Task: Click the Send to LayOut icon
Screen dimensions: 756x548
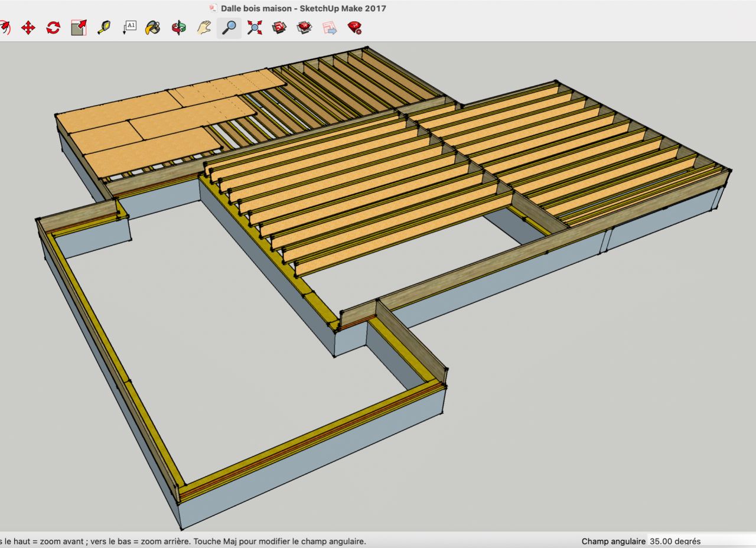Action: point(330,28)
